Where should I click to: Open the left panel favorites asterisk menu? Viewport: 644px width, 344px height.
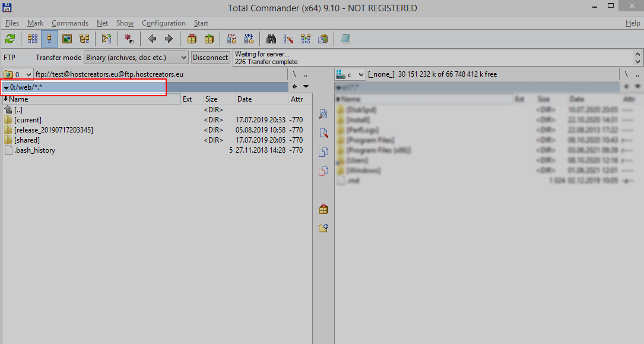[x=294, y=87]
